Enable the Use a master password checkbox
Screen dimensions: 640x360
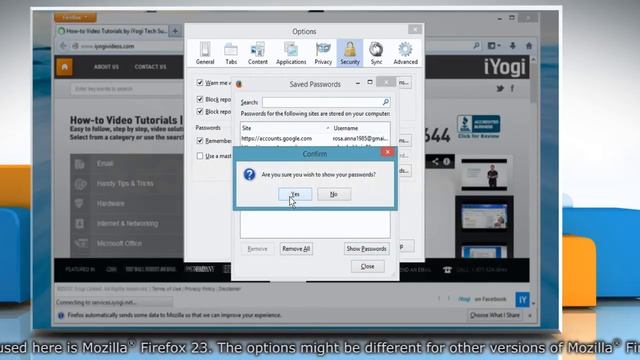200,156
